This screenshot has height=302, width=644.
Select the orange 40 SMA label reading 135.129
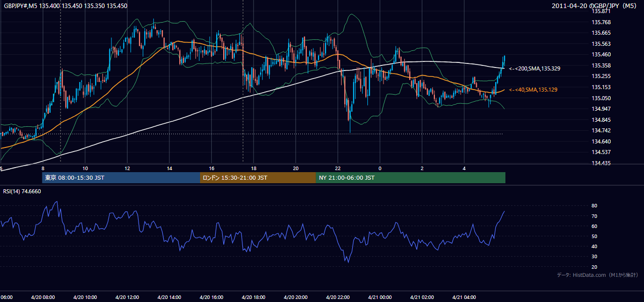click(x=533, y=90)
